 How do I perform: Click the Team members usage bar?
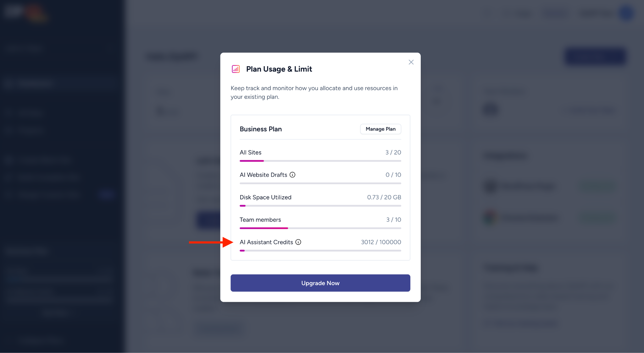click(320, 228)
